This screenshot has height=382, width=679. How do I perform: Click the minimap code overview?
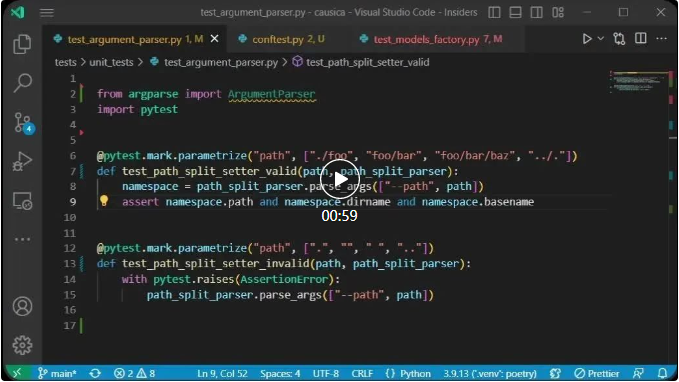[639, 81]
